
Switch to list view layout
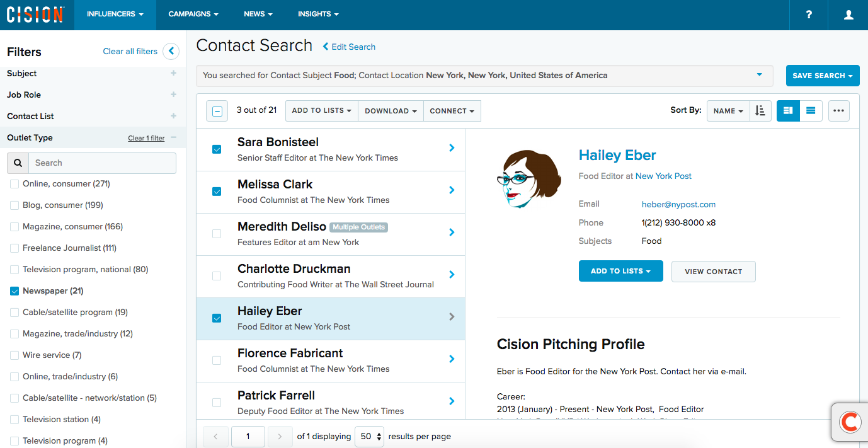click(811, 110)
